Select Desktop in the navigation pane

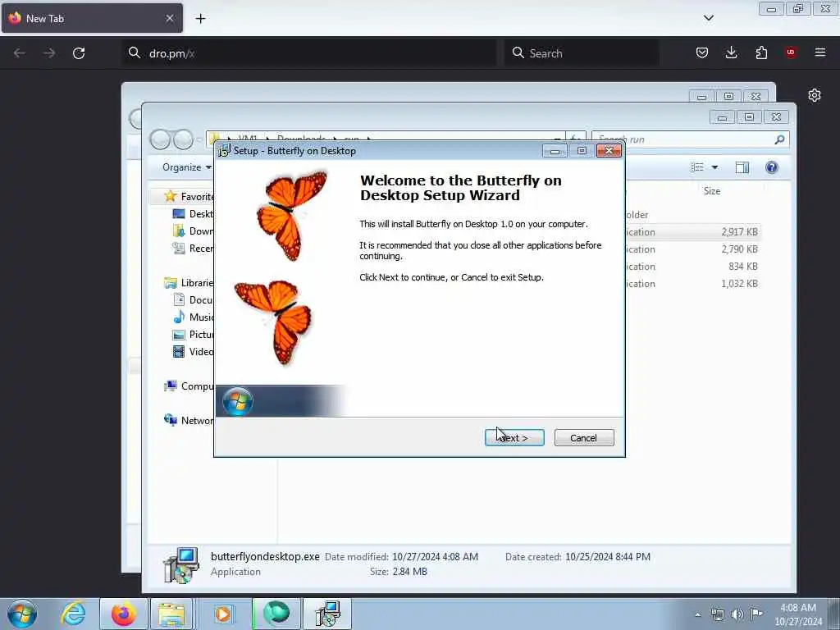pyautogui.click(x=193, y=214)
